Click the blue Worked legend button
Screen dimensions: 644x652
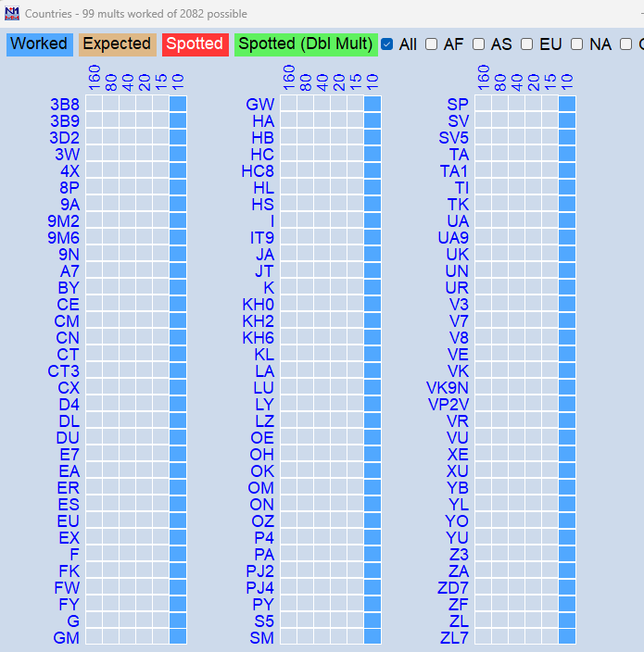point(39,44)
